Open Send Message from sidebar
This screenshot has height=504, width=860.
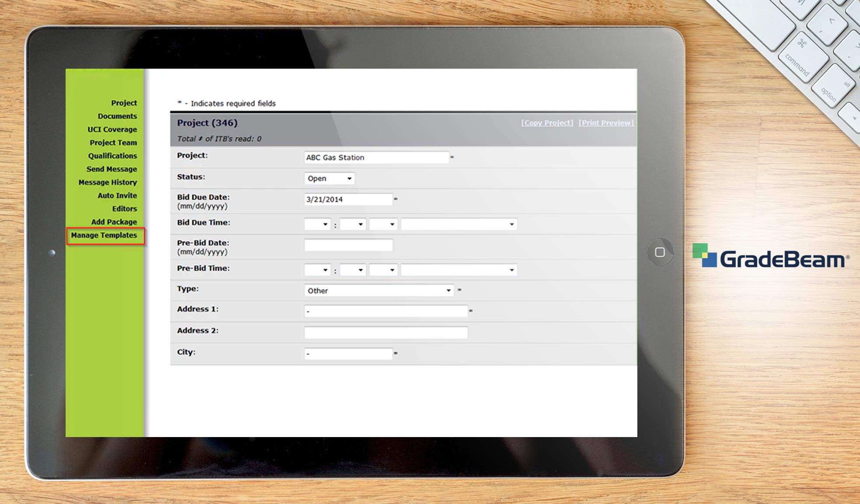coord(112,169)
